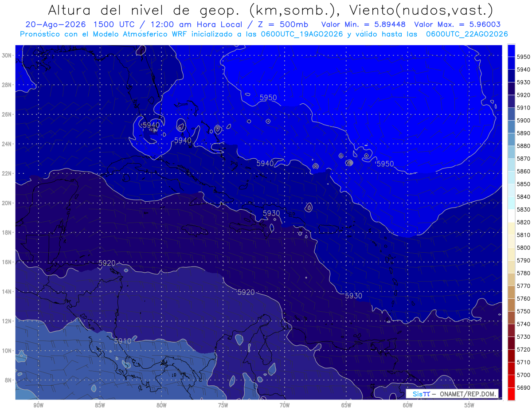Click the 8N latitude axis label
This screenshot has width=532, height=411.
[x=9, y=380]
